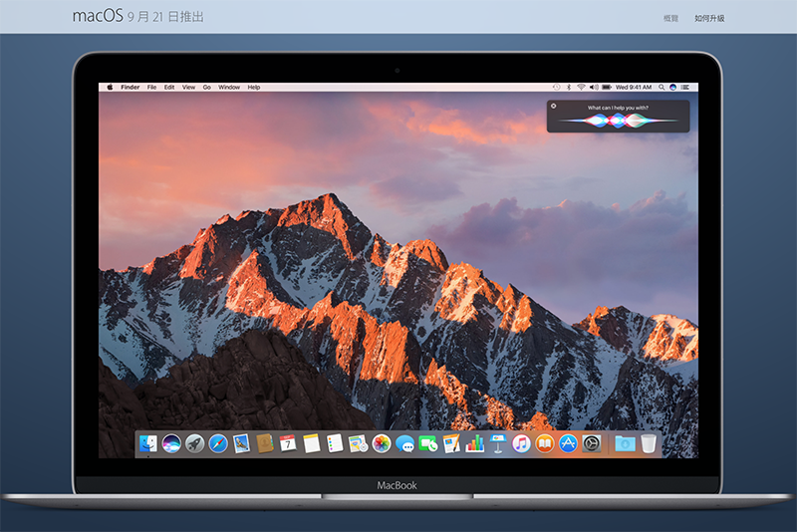Image resolution: width=797 pixels, height=532 pixels.
Task: Launch Keynote podium icon in dock
Action: [498, 443]
